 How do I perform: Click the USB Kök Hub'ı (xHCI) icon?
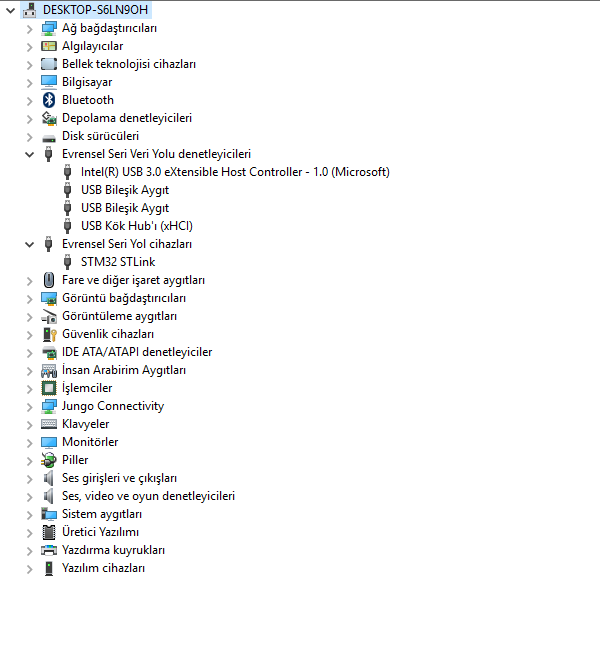[67, 226]
